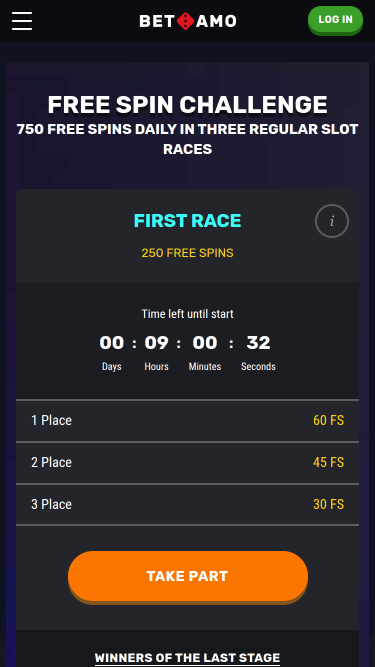Viewport: 375px width, 667px height.
Task: Click the countdown days value
Action: pyautogui.click(x=112, y=343)
